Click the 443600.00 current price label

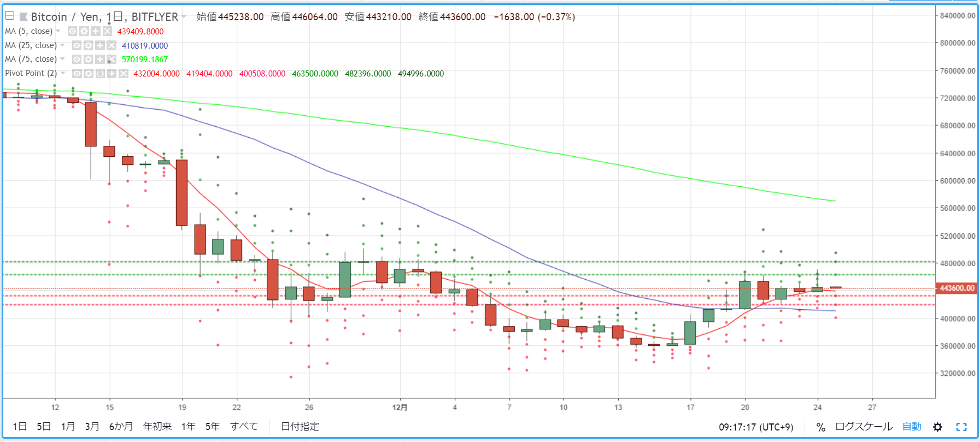click(x=956, y=288)
